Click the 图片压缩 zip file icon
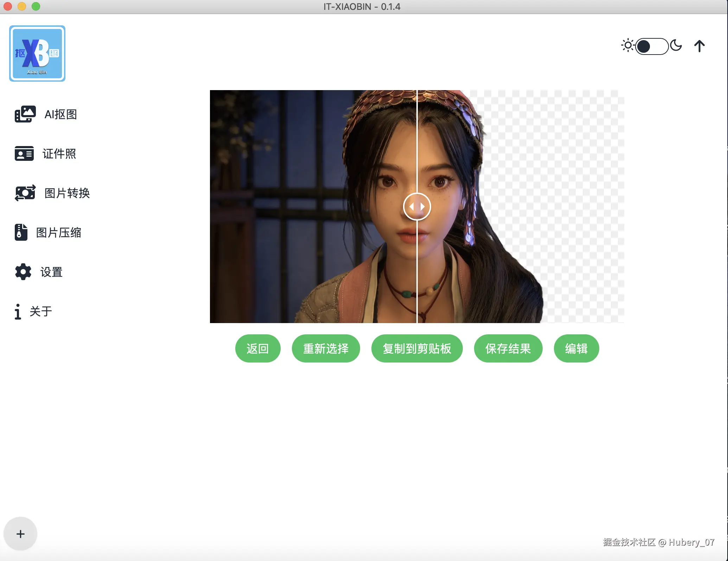This screenshot has width=728, height=561. pyautogui.click(x=21, y=232)
